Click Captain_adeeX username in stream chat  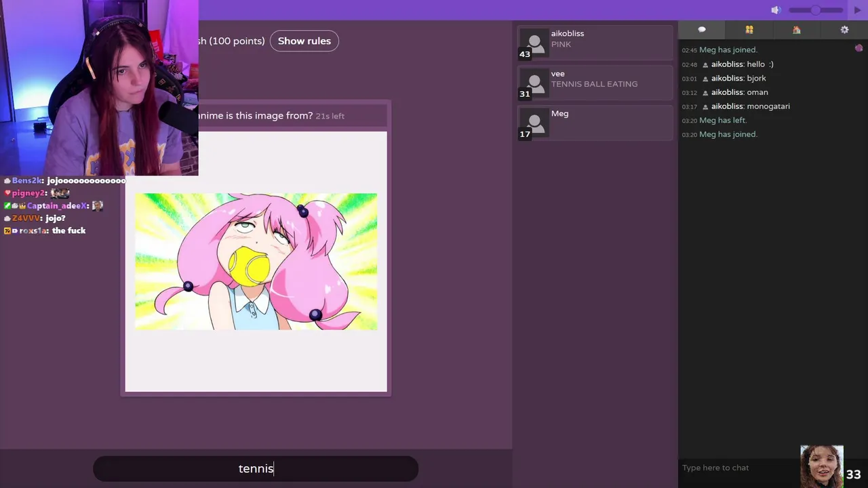click(57, 206)
